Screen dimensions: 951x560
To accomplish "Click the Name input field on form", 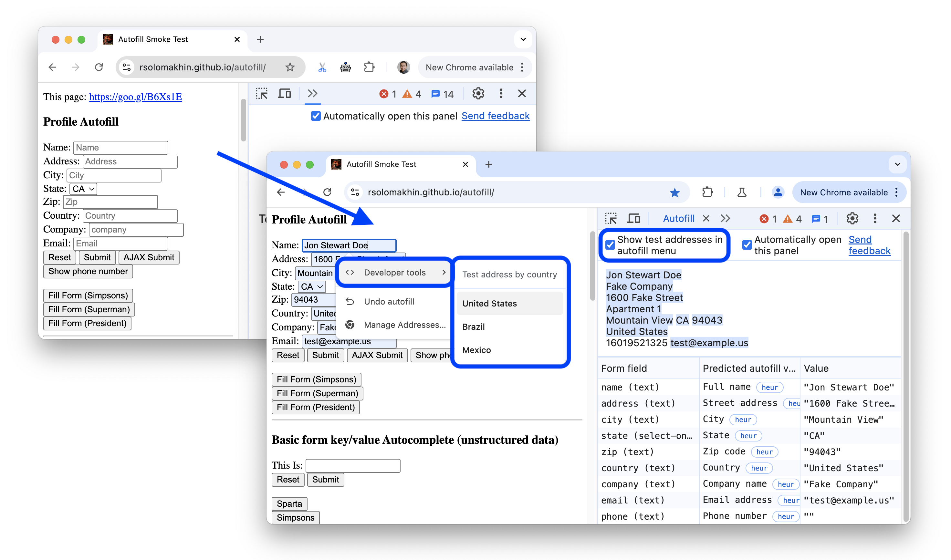I will click(x=349, y=245).
